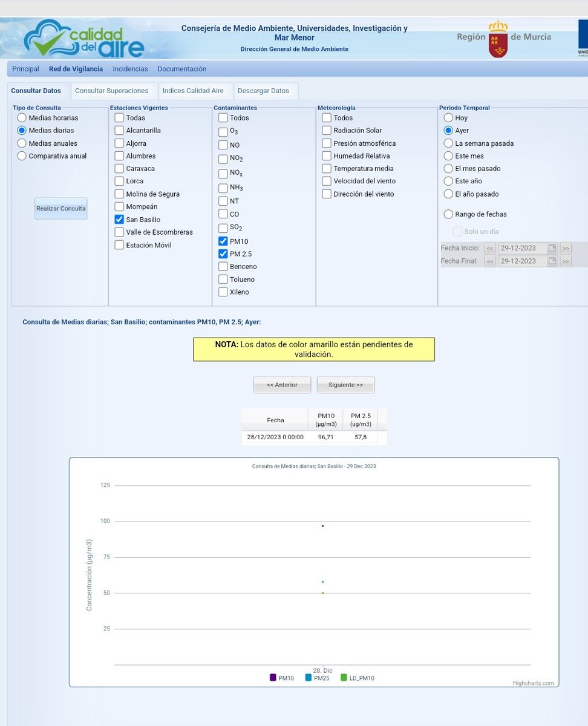Check Velocidad del viento
The image size is (588, 726).
[327, 181]
